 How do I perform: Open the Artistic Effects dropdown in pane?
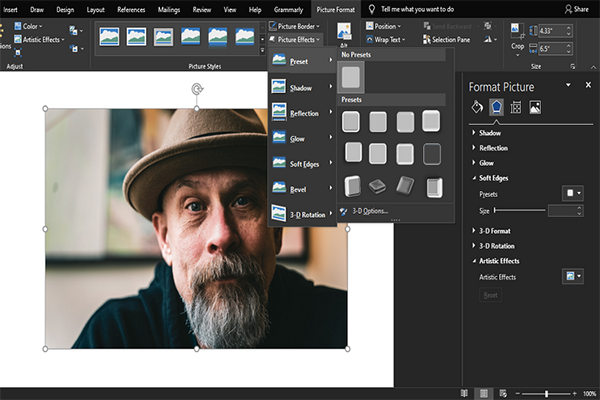click(572, 276)
